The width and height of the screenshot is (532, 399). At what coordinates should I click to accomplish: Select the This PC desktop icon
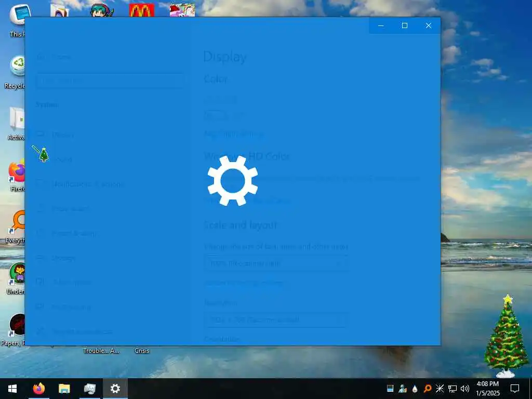tap(17, 20)
